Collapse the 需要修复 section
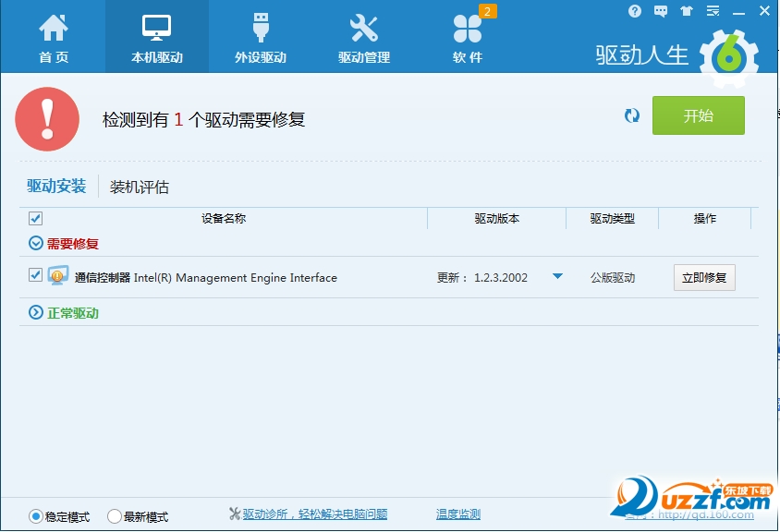Image resolution: width=780 pixels, height=532 pixels. point(36,244)
